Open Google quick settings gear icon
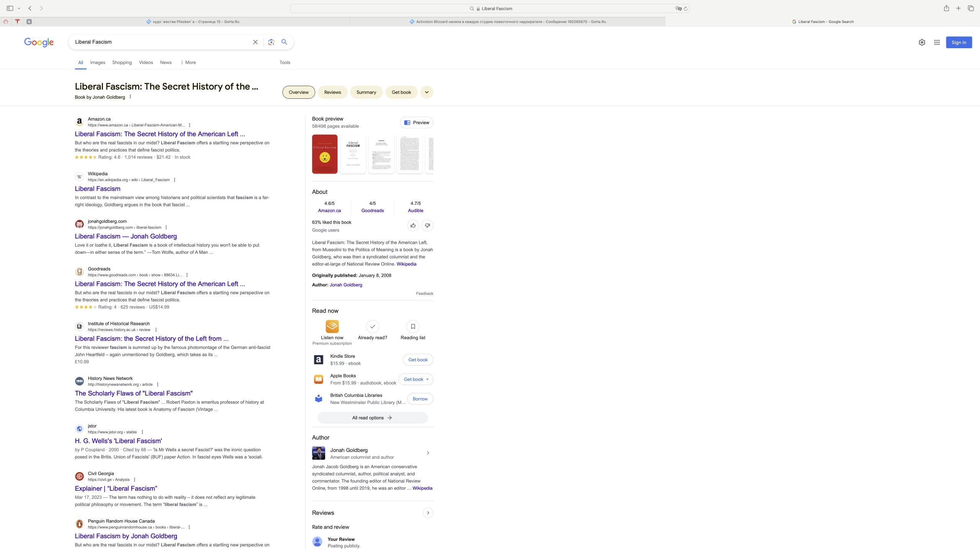 (922, 42)
